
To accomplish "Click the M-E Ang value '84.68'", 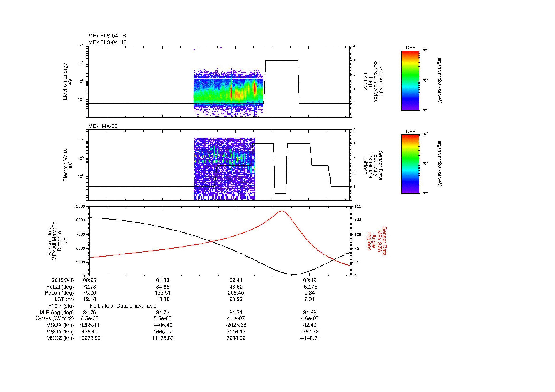I will click(x=310, y=313).
